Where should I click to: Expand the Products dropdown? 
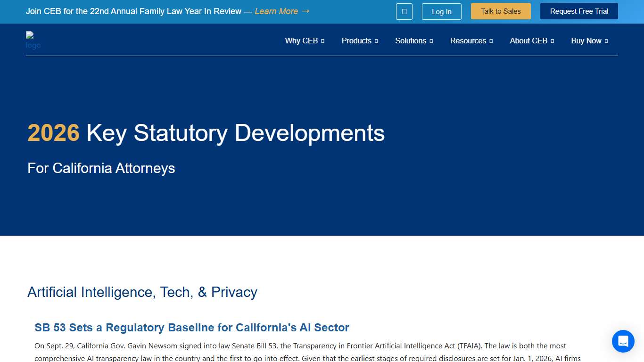tap(359, 41)
